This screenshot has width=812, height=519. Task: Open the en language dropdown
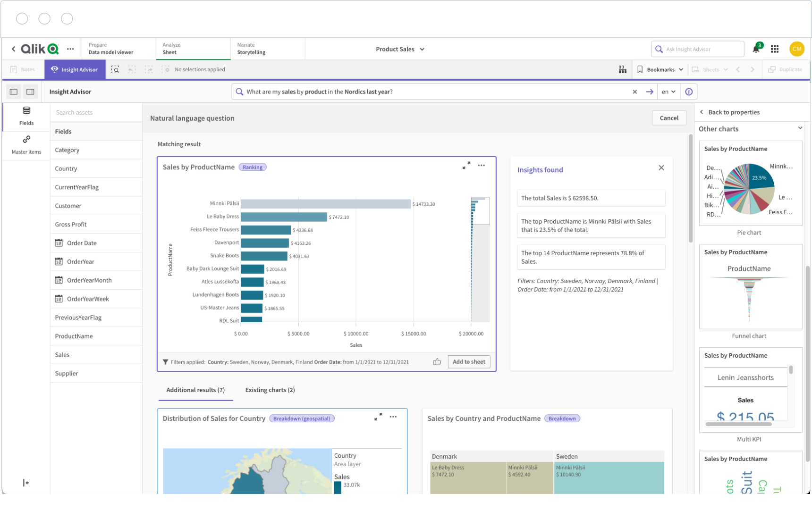coord(668,92)
